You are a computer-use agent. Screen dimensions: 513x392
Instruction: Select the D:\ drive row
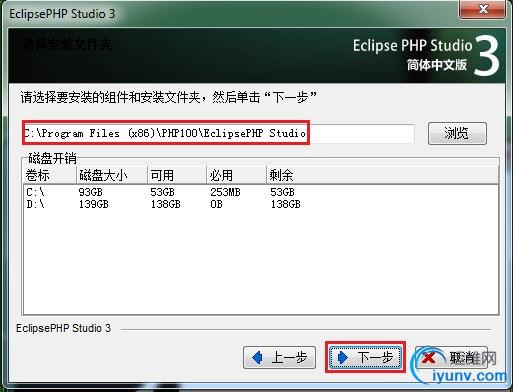pos(261,204)
